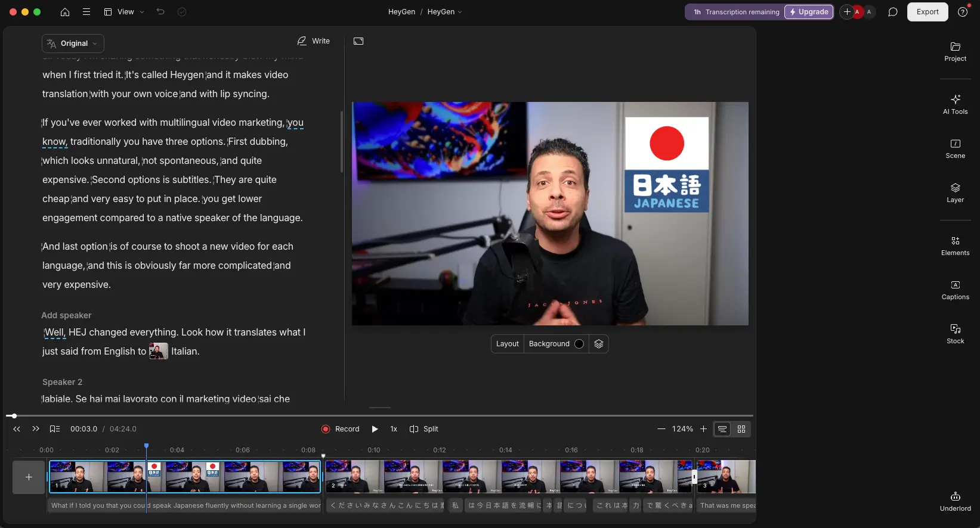Pick the Background color swatch
Viewport: 980px width, 528px height.
point(579,344)
